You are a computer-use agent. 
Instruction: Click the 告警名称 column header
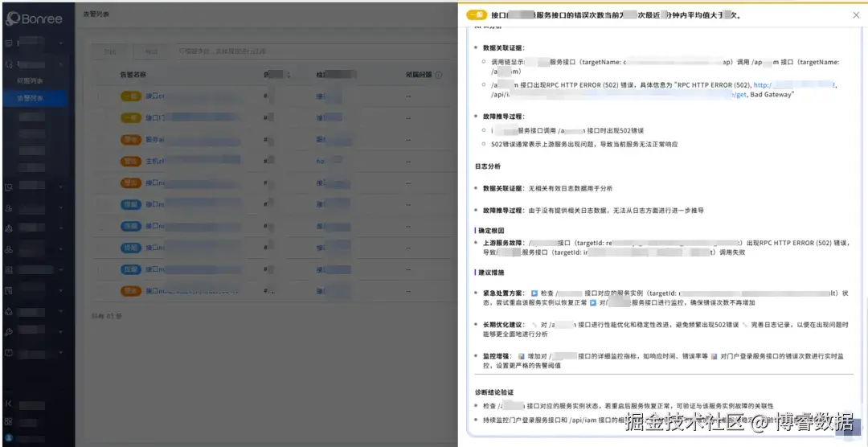tap(133, 75)
